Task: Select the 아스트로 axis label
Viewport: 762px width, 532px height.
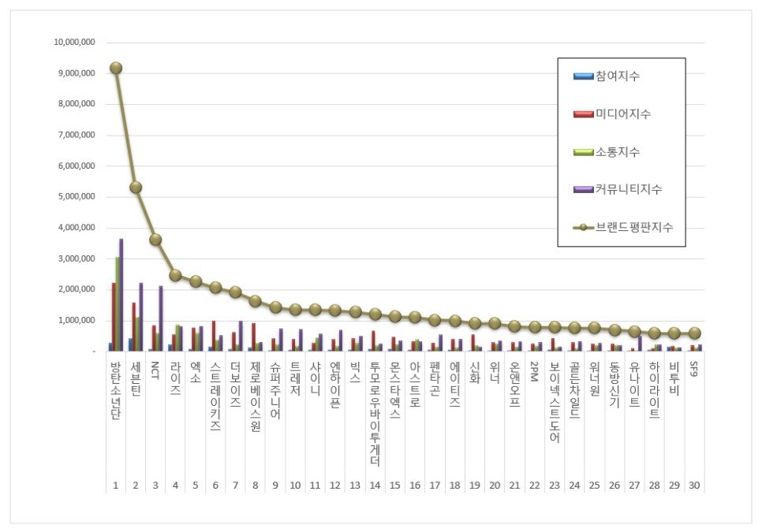Action: point(415,385)
